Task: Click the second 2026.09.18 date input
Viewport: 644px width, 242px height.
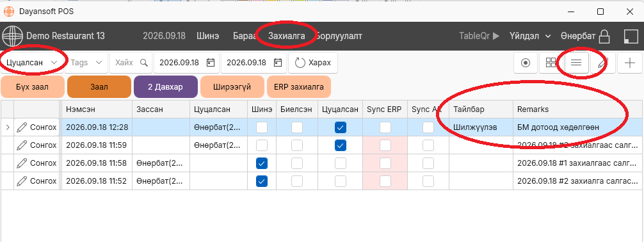Action: click(254, 63)
